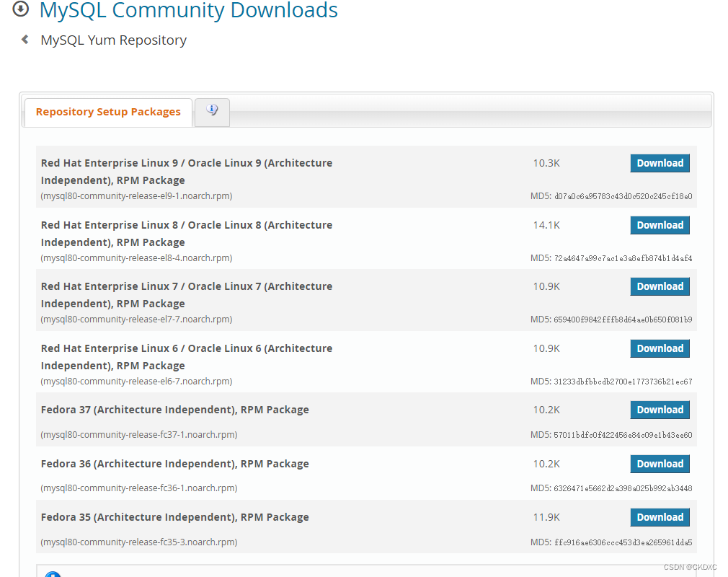Select the Repository Setup Packages tab
The height and width of the screenshot is (577, 728).
[108, 112]
